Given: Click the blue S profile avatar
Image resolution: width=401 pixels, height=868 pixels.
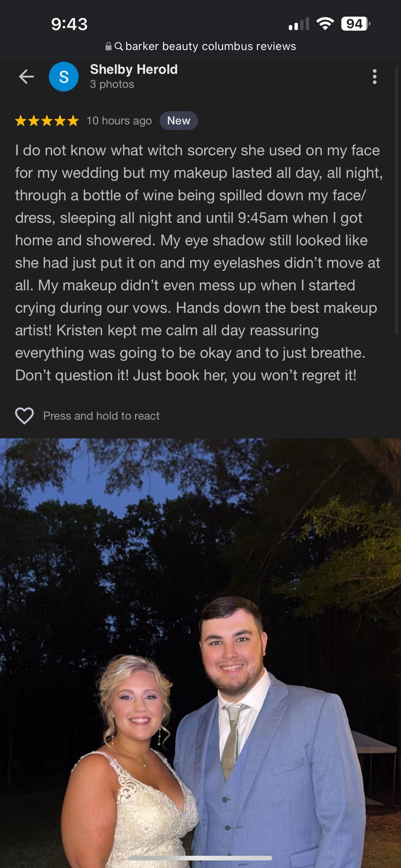Looking at the screenshot, I should click(64, 77).
